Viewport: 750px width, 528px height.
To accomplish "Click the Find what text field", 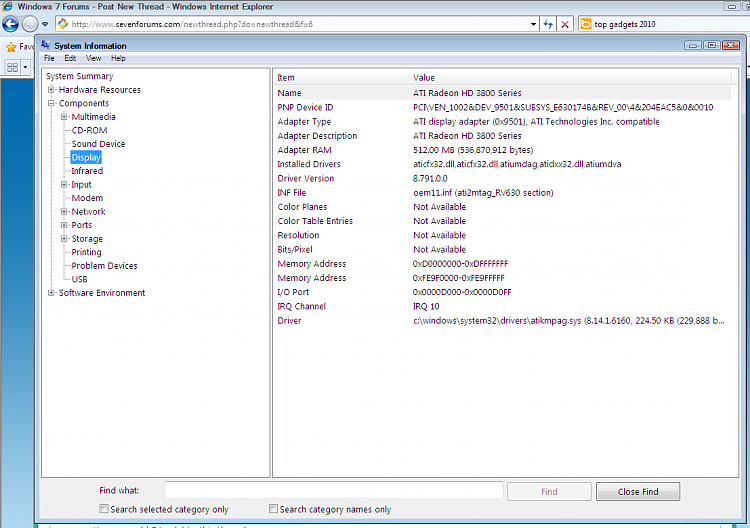I will pyautogui.click(x=334, y=491).
